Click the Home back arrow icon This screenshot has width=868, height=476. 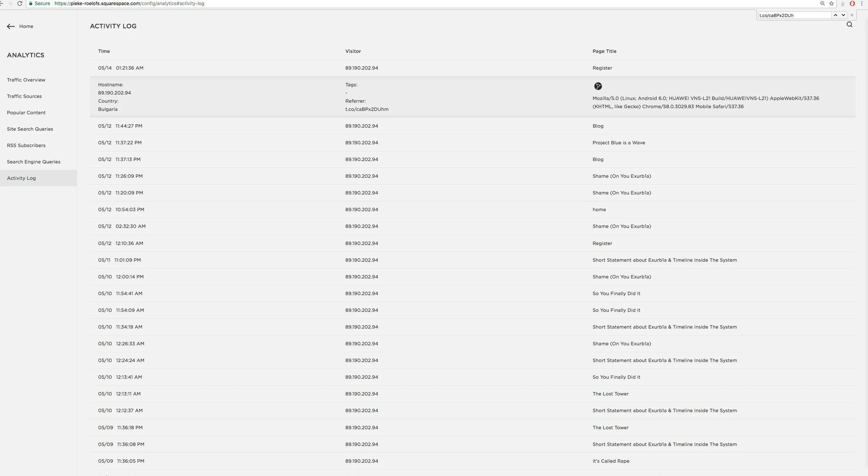[x=11, y=26]
